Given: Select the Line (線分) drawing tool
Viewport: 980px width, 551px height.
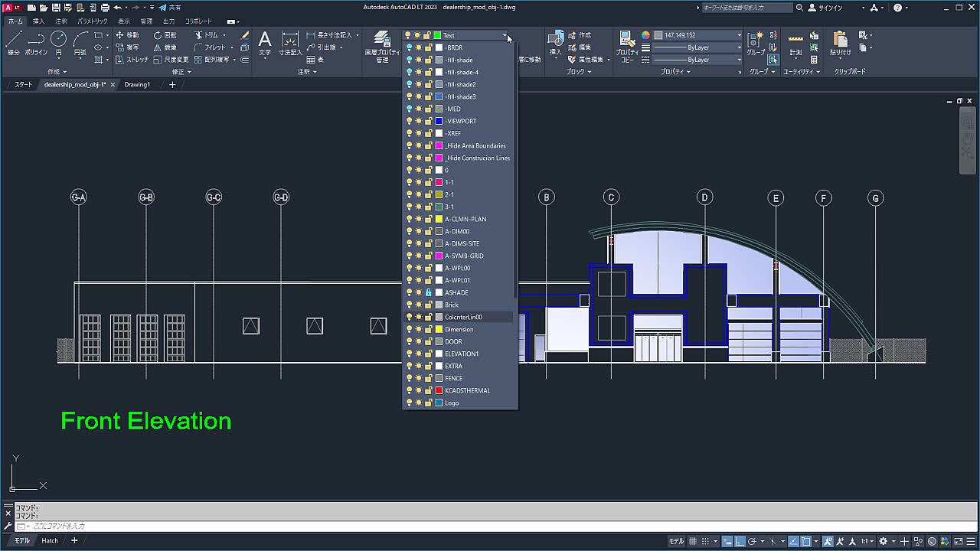Looking at the screenshot, I should point(13,41).
